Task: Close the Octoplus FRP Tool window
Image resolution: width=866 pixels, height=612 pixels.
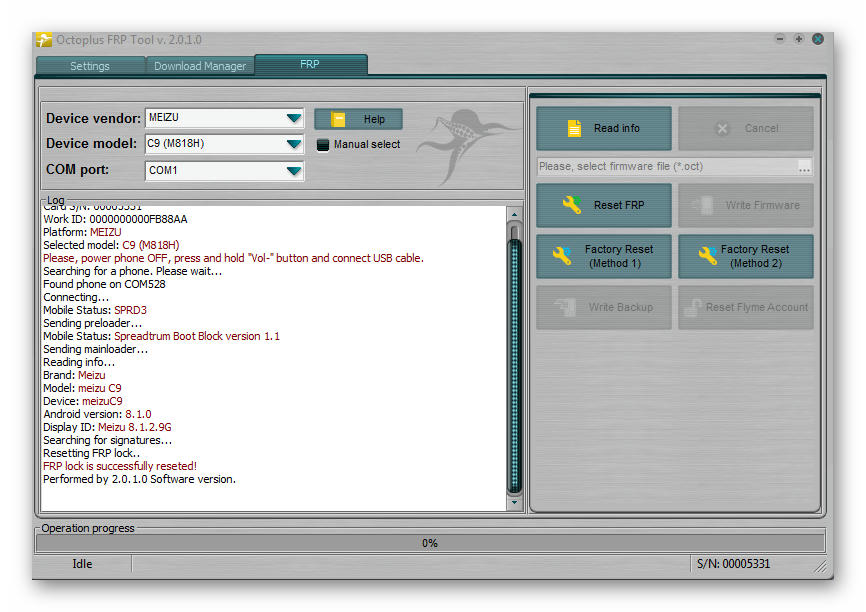Action: tap(818, 39)
